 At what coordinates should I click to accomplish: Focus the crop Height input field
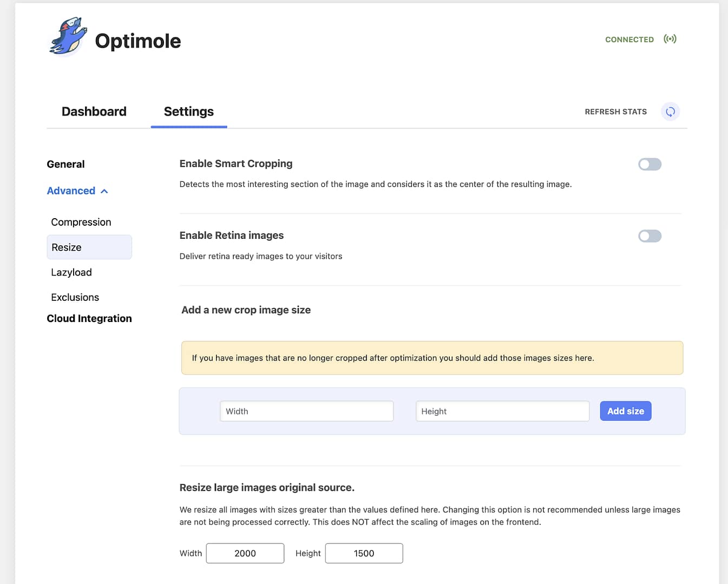point(502,411)
